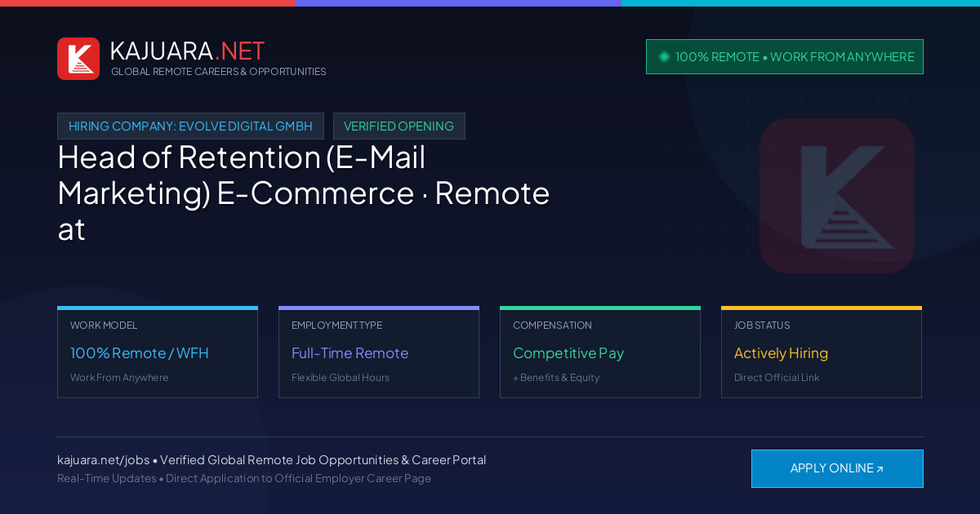Click the Direct Official Link subtext
Image resolution: width=980 pixels, height=514 pixels.
click(x=777, y=378)
